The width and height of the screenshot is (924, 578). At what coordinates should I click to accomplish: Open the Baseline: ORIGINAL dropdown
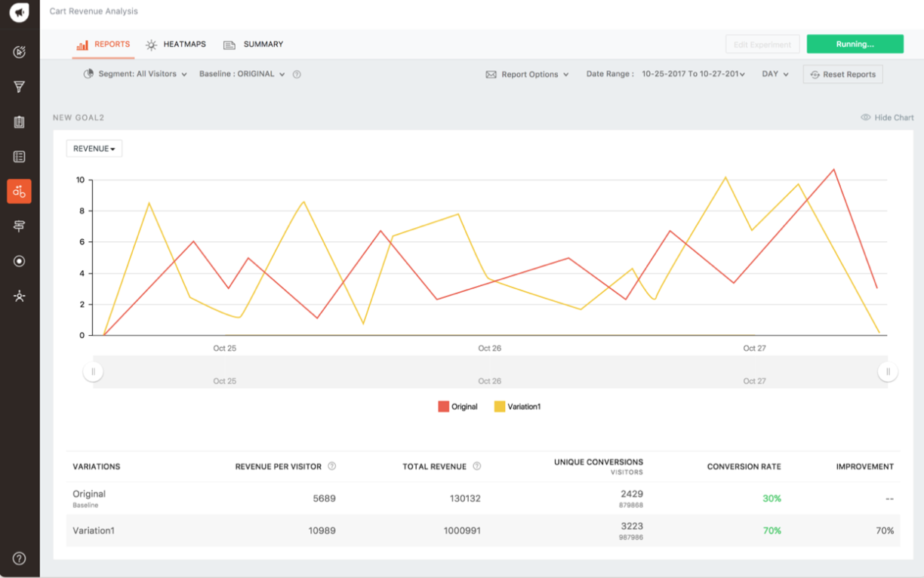click(242, 74)
